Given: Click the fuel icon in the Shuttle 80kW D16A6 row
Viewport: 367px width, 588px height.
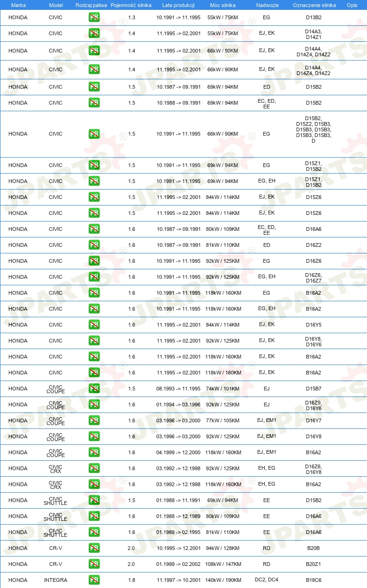Looking at the screenshot, I should tap(94, 516).
